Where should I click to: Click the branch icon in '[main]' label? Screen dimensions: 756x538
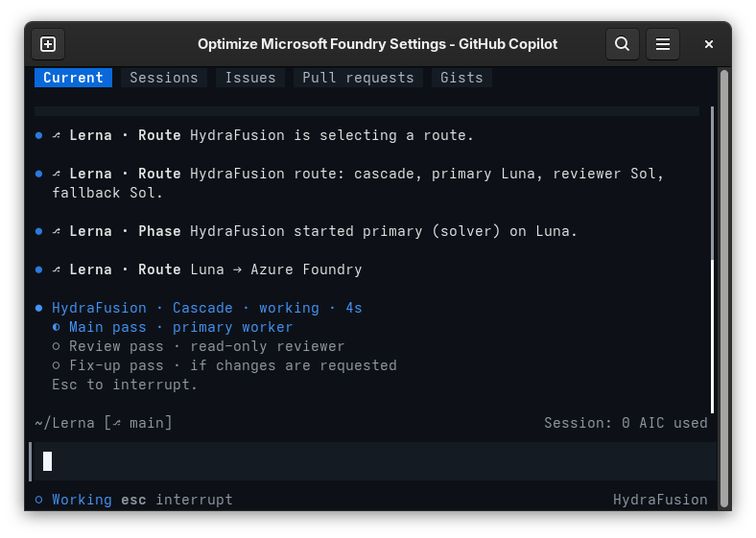117,423
